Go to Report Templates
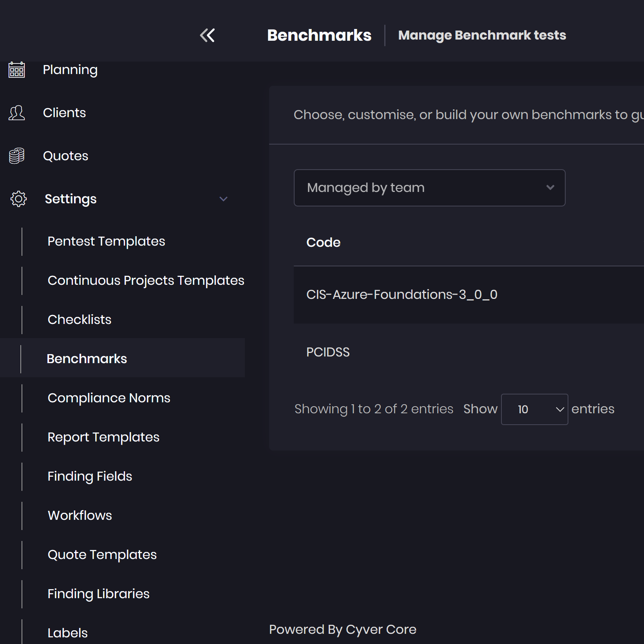Image resolution: width=644 pixels, height=644 pixels. [x=103, y=437]
